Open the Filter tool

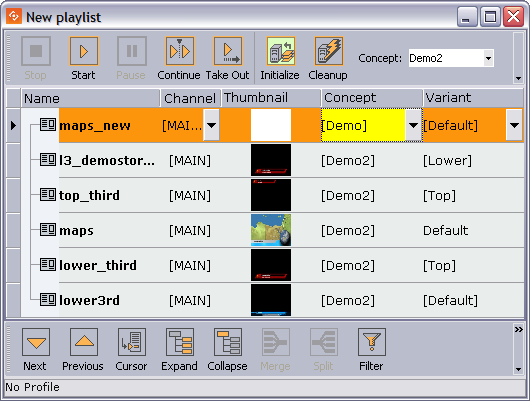(372, 342)
